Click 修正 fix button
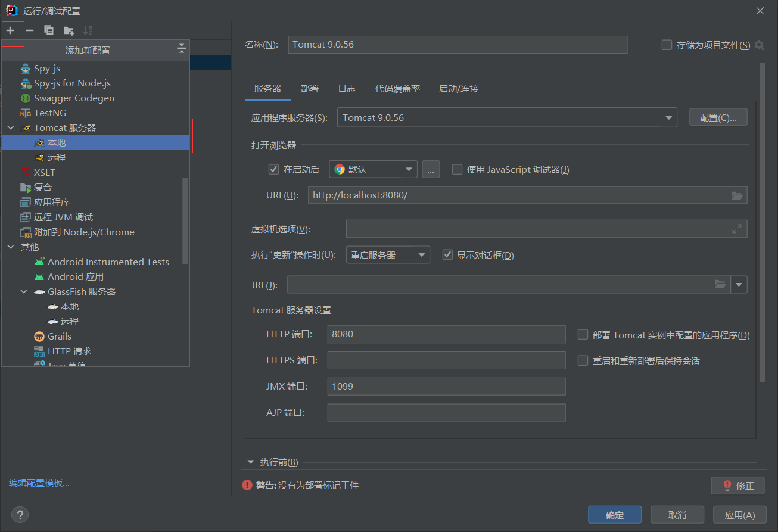 coord(737,486)
